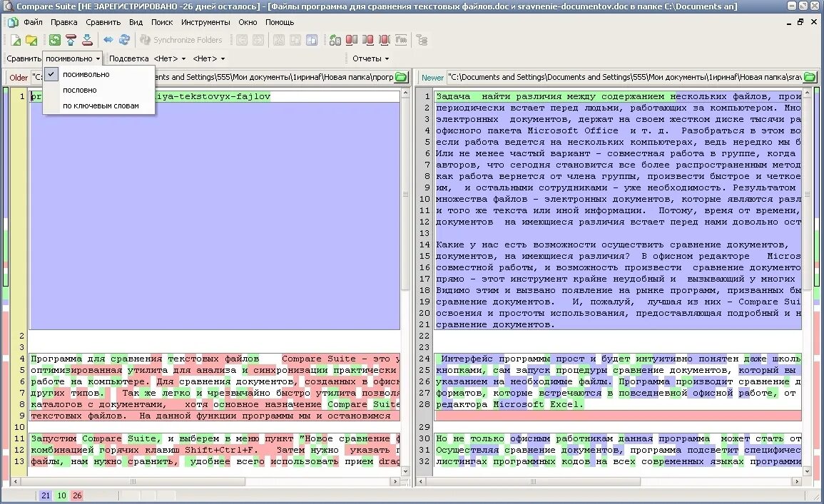This screenshot has height=504, width=824.
Task: Click the new folder comparison icon
Action: pyautogui.click(x=31, y=40)
